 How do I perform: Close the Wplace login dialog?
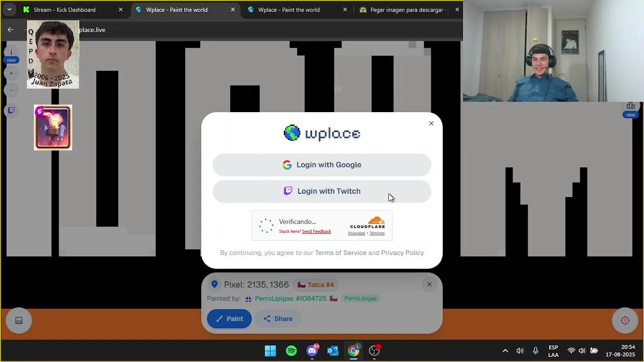pos(431,123)
